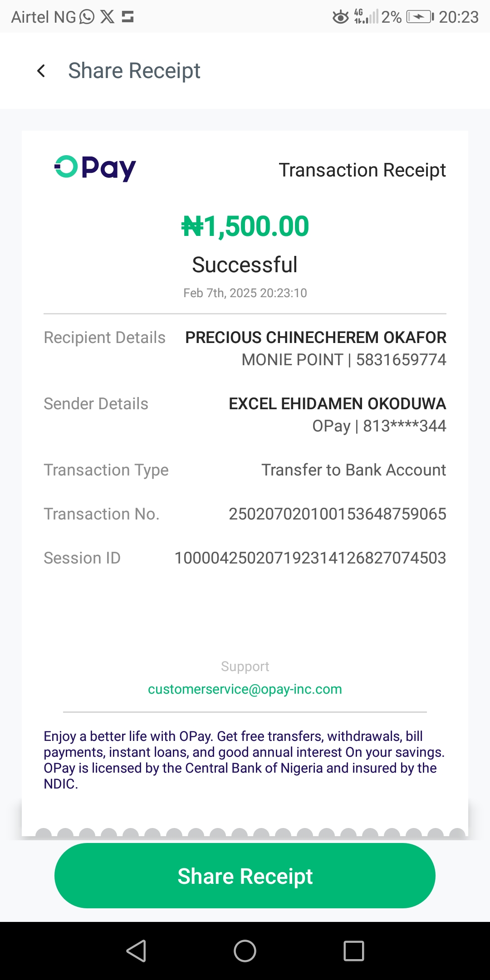Screen dimensions: 490x980
Task: Tap the green Share Receipt button
Action: click(x=245, y=876)
